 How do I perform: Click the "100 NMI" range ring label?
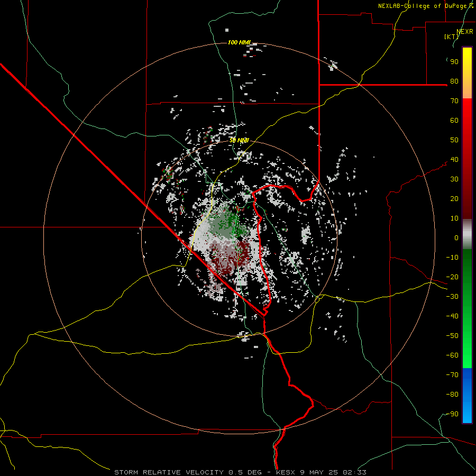[x=239, y=42]
